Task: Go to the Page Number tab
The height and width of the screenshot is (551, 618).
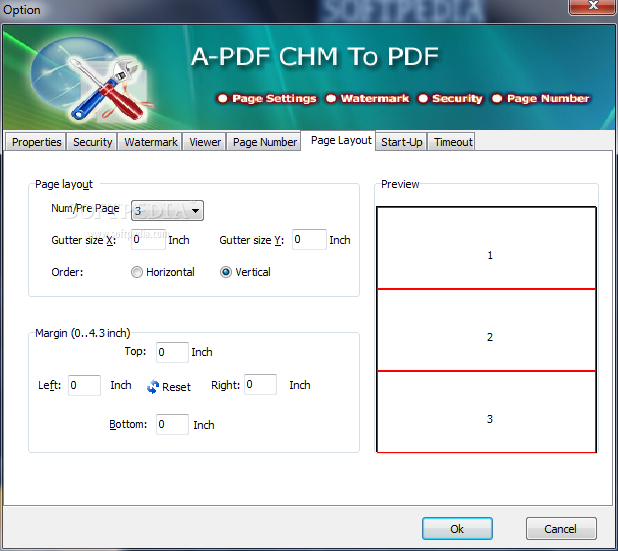Action: coord(264,142)
